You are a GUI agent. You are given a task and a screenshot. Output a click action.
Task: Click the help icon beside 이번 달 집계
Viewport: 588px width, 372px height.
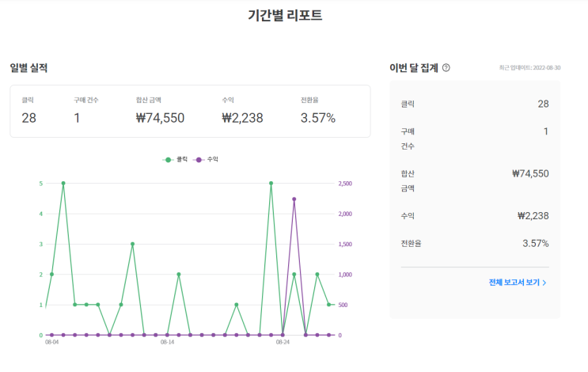click(446, 68)
